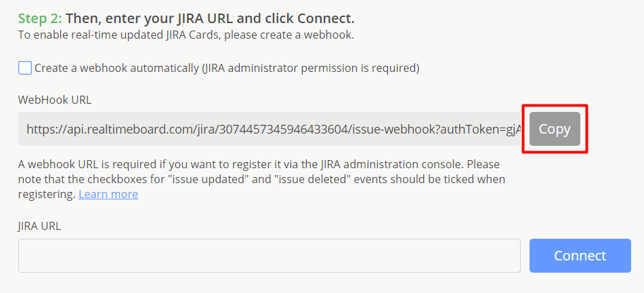Open the Learn more link

click(x=108, y=194)
